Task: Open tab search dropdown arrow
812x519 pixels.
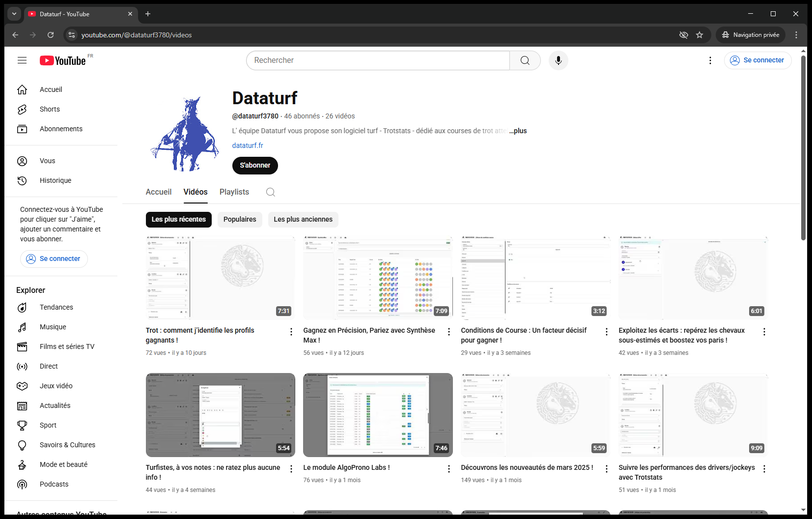Action: pos(14,14)
